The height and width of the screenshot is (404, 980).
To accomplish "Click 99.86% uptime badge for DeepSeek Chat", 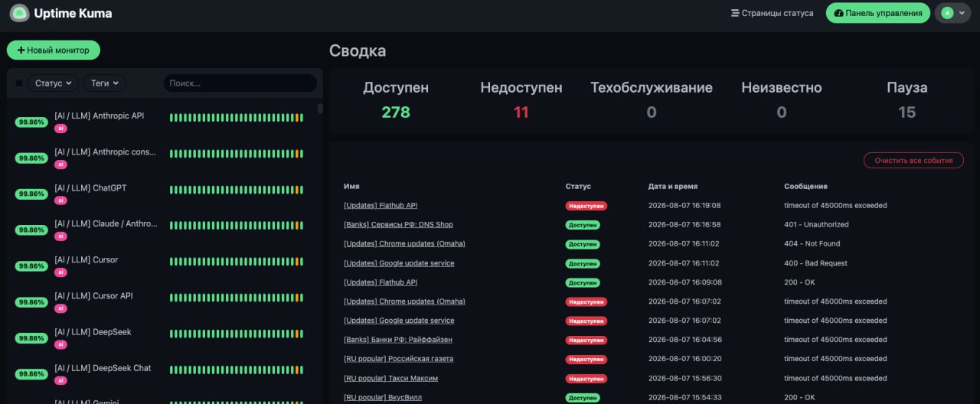I will [31, 373].
